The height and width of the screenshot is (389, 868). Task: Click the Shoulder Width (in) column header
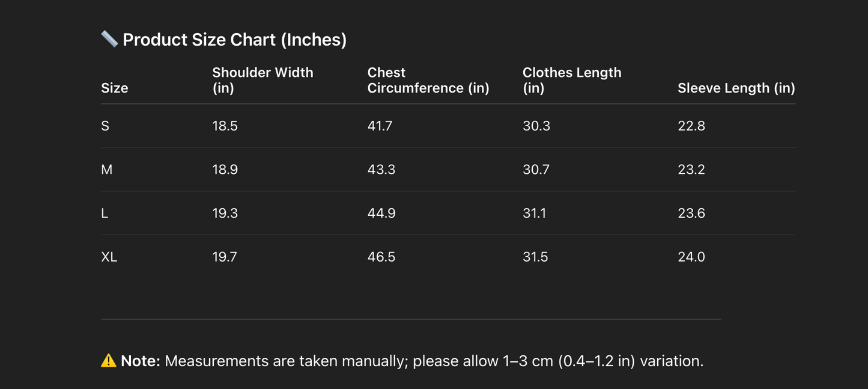263,80
